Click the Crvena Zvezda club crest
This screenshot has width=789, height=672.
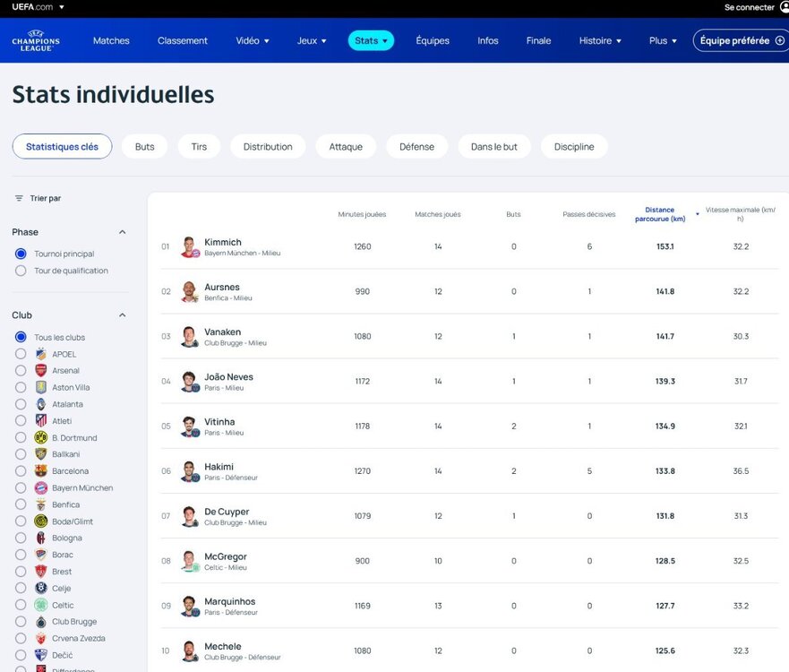click(x=41, y=638)
